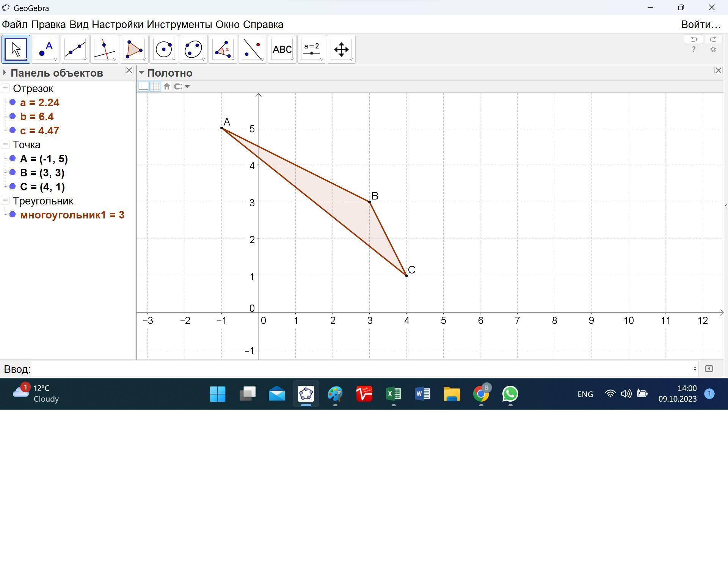Select the ABC text tool
This screenshot has height=575, width=728.
(x=282, y=49)
